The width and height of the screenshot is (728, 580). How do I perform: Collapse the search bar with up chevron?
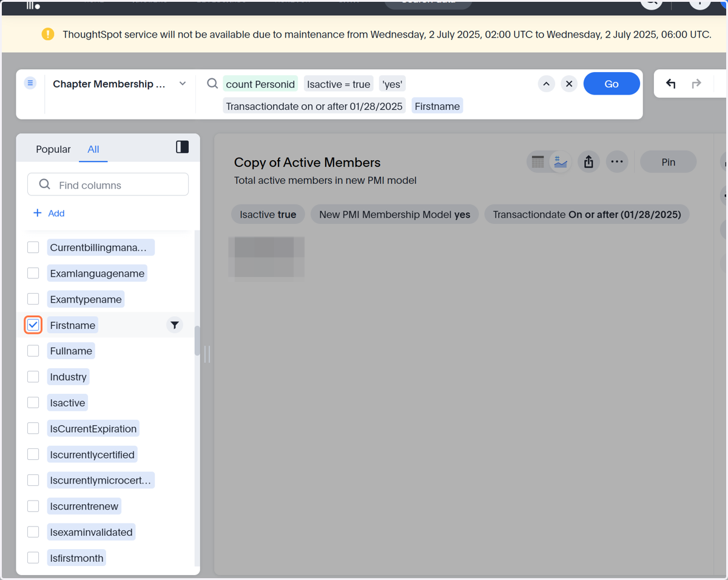[546, 84]
